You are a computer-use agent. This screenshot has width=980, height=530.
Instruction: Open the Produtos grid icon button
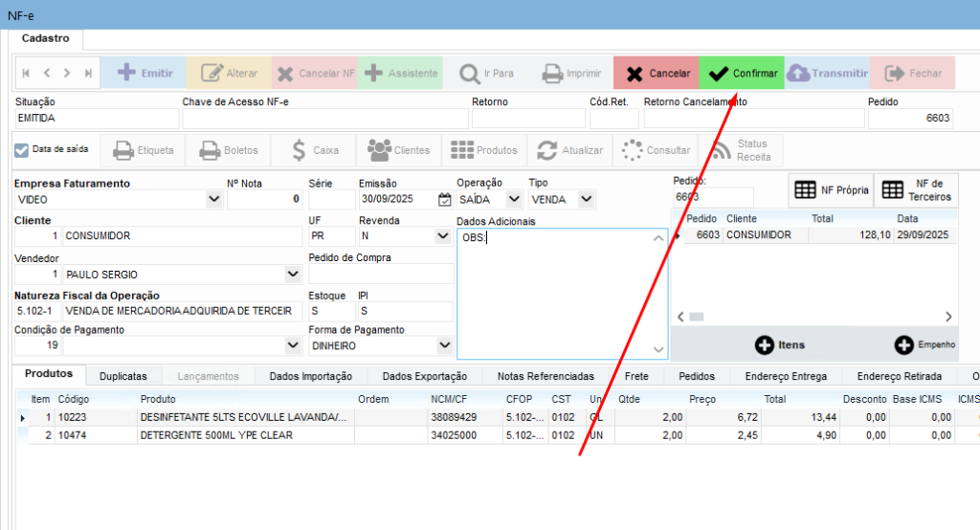tap(483, 150)
